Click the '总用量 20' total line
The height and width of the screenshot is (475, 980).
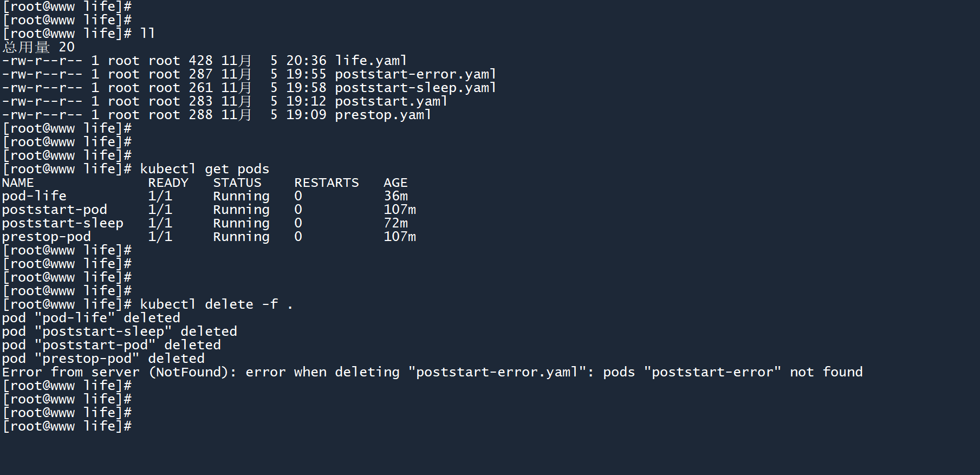[x=38, y=47]
